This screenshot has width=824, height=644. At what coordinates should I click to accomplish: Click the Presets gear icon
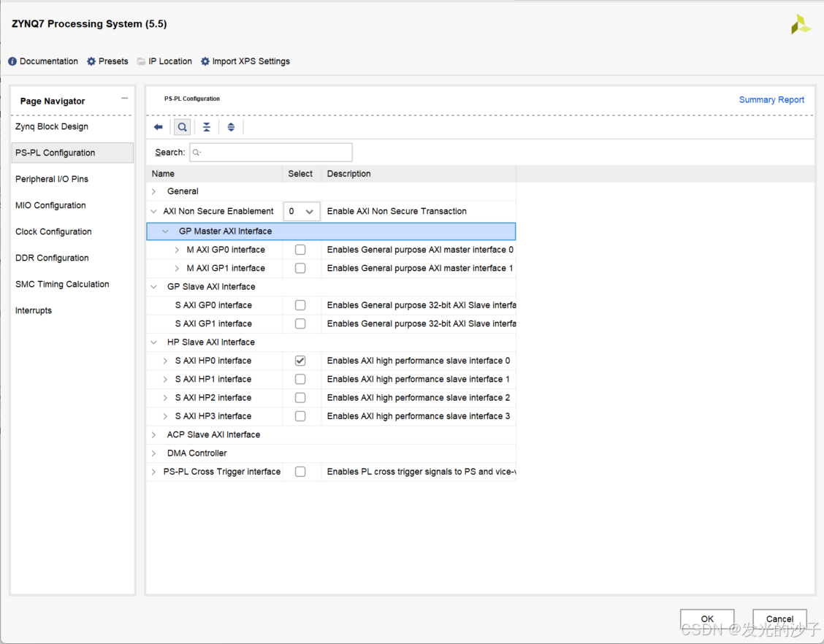tap(91, 61)
